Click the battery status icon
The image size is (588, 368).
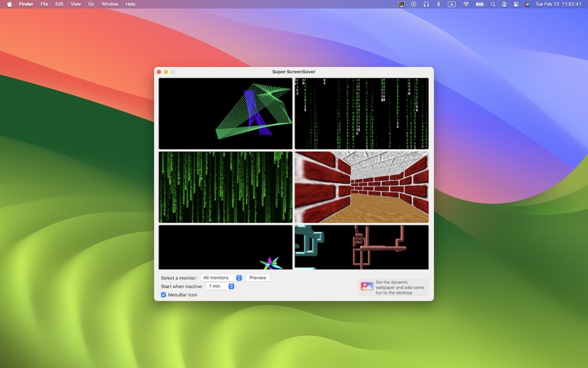480,4
